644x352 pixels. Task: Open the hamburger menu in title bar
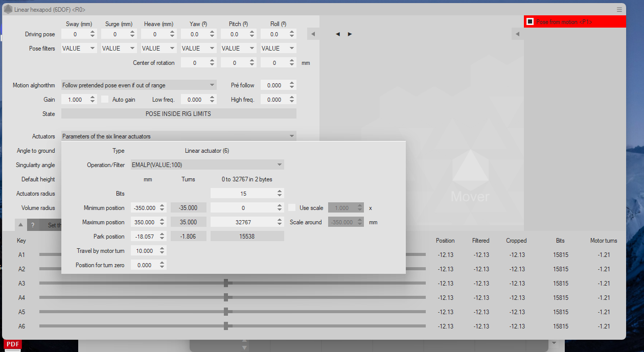pyautogui.click(x=619, y=9)
